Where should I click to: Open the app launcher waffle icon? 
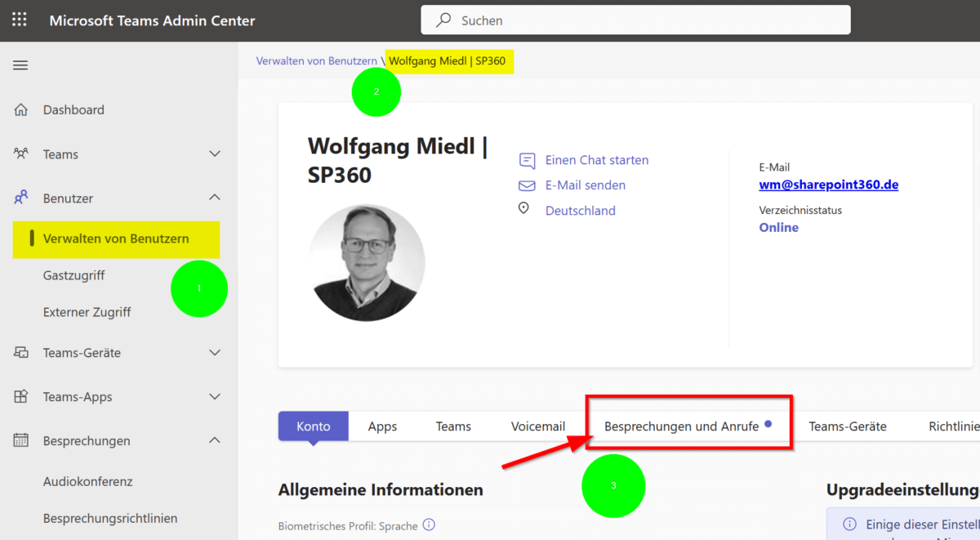click(20, 20)
